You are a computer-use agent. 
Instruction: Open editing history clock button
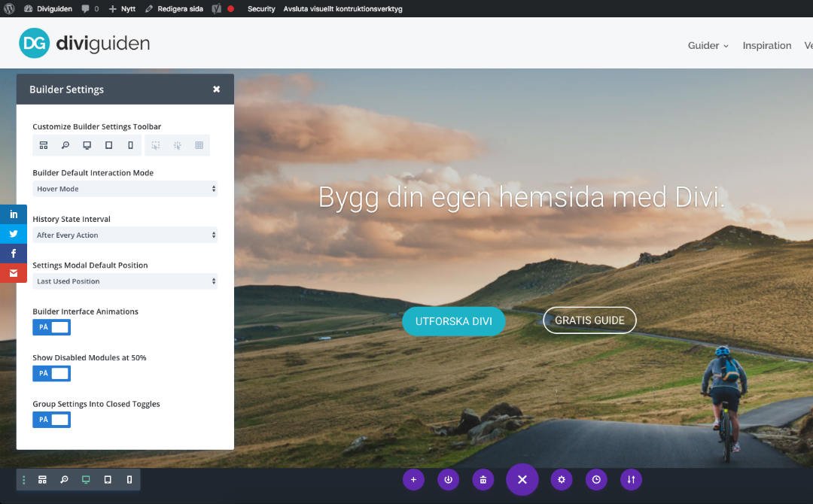click(596, 480)
